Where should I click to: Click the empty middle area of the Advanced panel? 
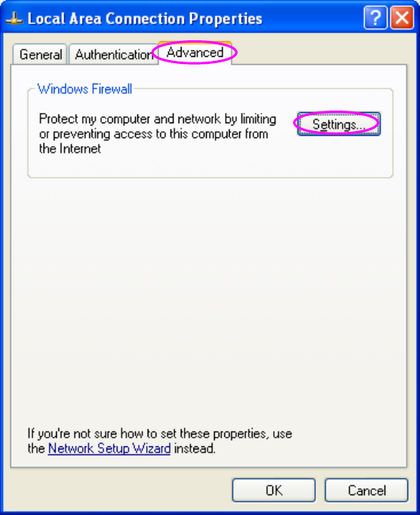tap(208, 295)
